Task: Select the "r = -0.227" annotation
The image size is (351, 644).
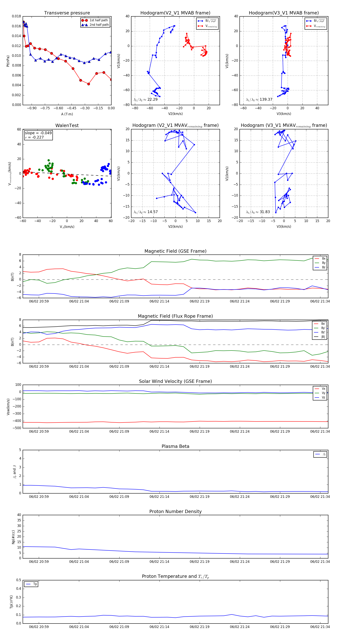Action: [x=35, y=137]
